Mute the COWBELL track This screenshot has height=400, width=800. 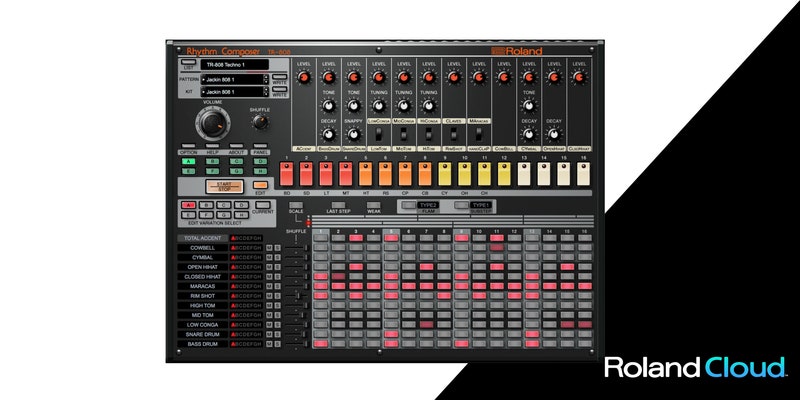(267, 247)
